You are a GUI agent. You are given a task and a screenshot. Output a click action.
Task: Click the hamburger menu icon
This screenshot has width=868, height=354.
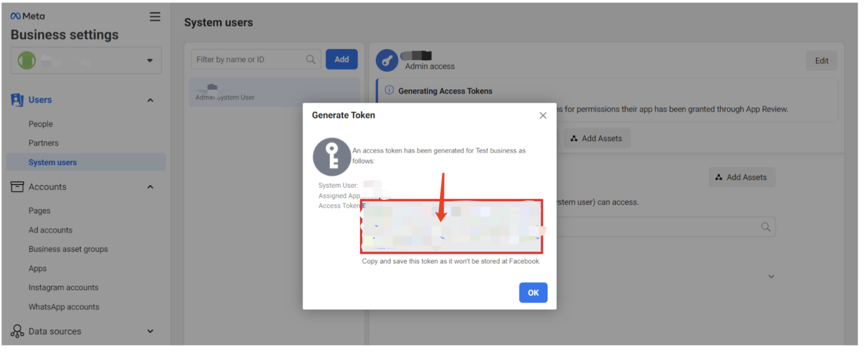(155, 17)
